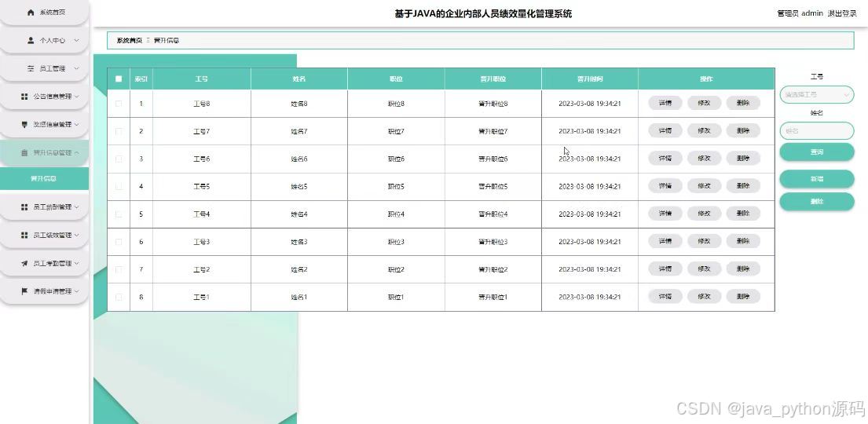This screenshot has height=424, width=868.
Task: Check the row checkbox for 工号2
Action: [119, 269]
